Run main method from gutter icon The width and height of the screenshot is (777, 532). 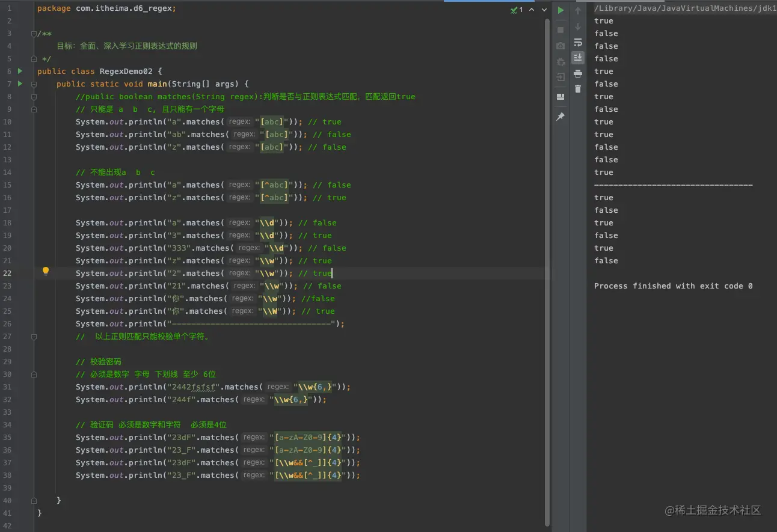pyautogui.click(x=20, y=84)
